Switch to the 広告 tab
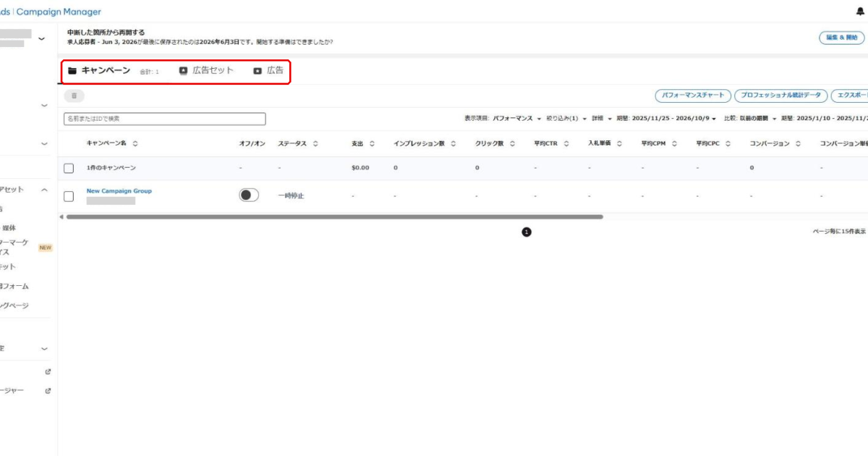868x456 pixels. click(x=268, y=71)
